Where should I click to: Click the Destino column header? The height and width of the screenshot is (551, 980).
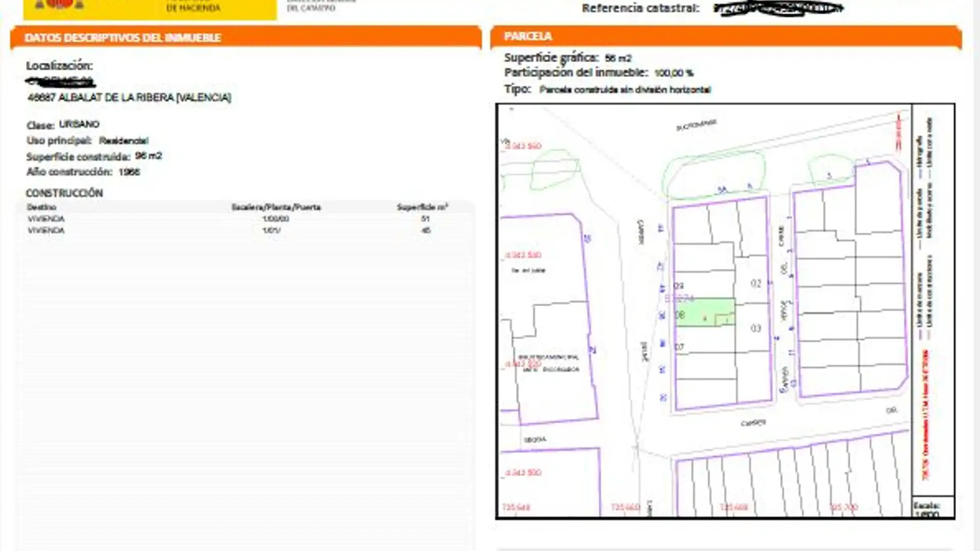(41, 207)
